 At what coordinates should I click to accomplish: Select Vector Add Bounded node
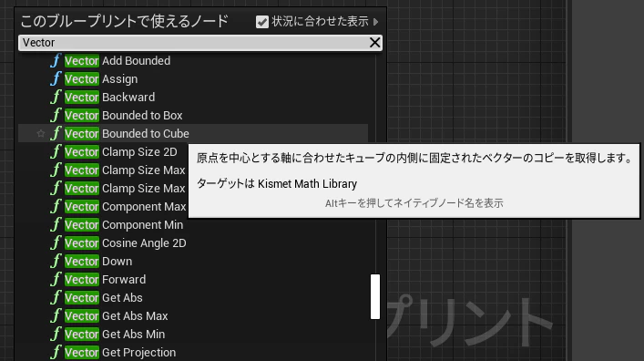[118, 61]
